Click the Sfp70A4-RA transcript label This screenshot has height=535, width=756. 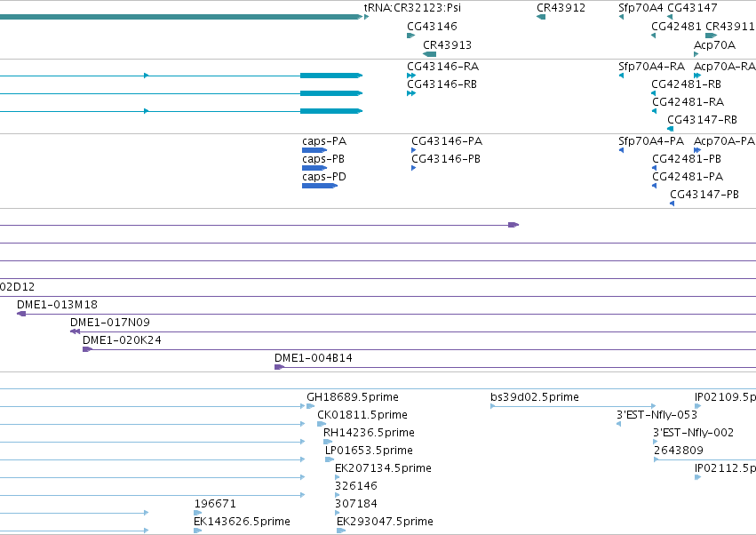coord(651,66)
